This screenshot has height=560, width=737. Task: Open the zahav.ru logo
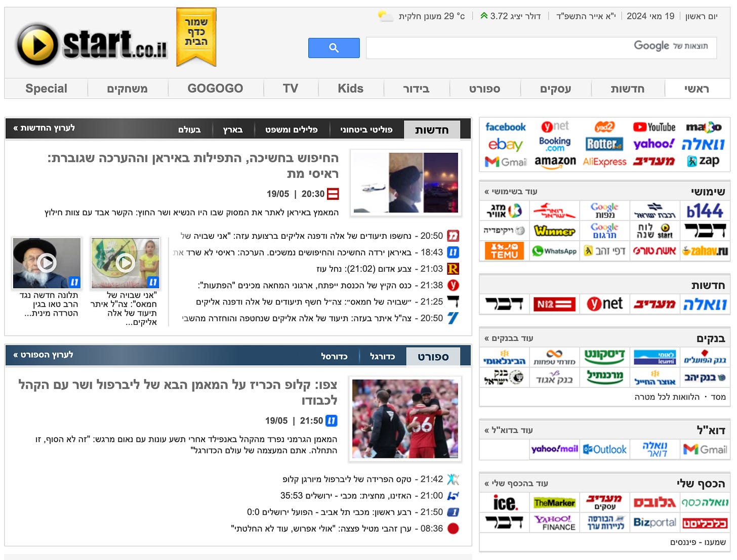(x=705, y=251)
